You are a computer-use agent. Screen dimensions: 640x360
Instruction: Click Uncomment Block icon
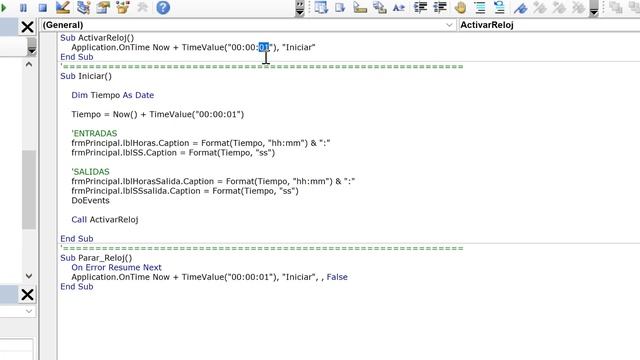pyautogui.click(x=499, y=7)
